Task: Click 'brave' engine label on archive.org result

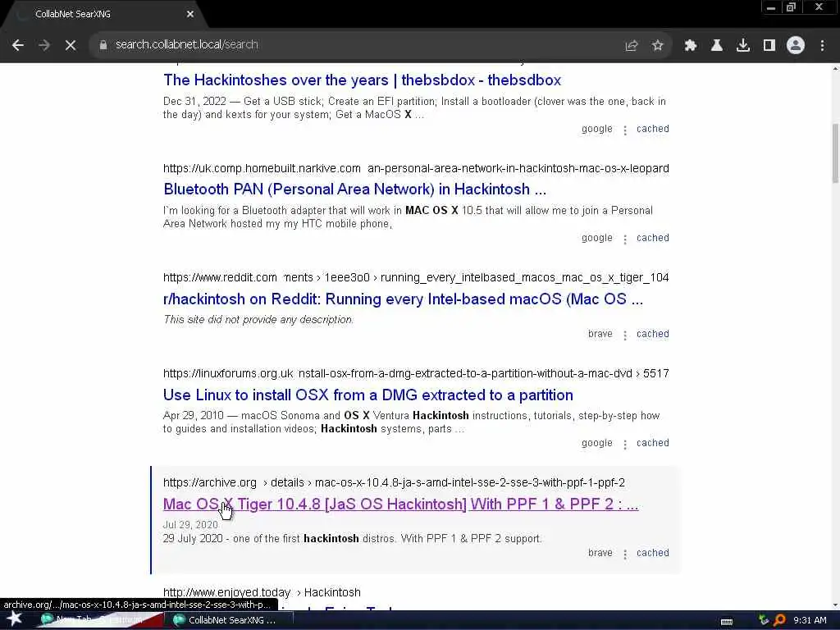Action: point(600,553)
